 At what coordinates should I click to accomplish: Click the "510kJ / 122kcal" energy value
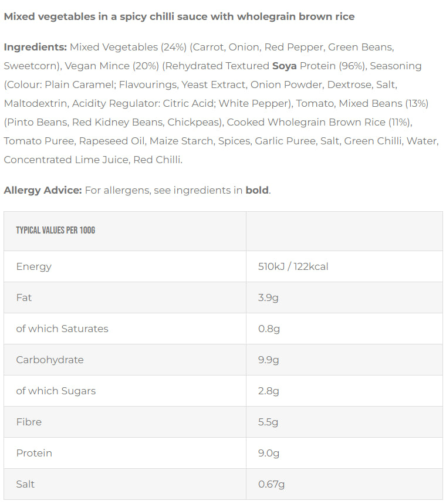click(x=293, y=266)
